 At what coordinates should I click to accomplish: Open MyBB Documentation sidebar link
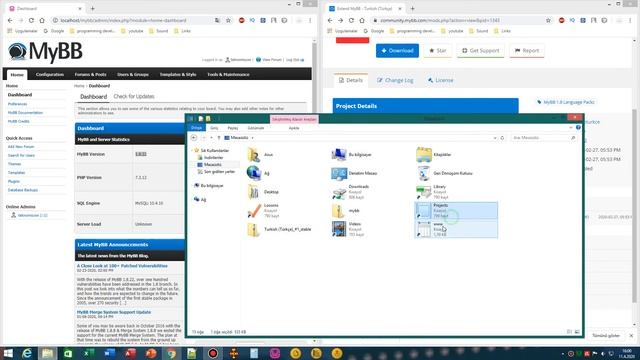[25, 113]
